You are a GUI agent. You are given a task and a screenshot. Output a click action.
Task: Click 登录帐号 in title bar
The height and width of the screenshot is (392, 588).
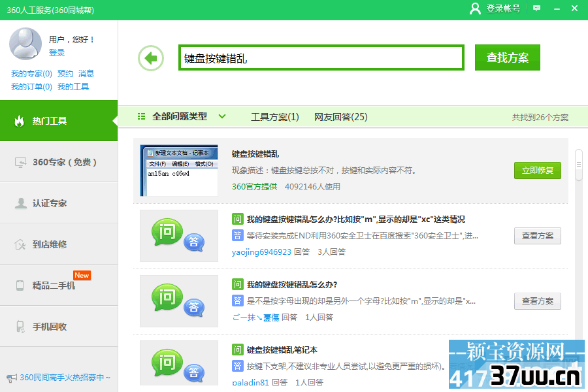point(503,8)
